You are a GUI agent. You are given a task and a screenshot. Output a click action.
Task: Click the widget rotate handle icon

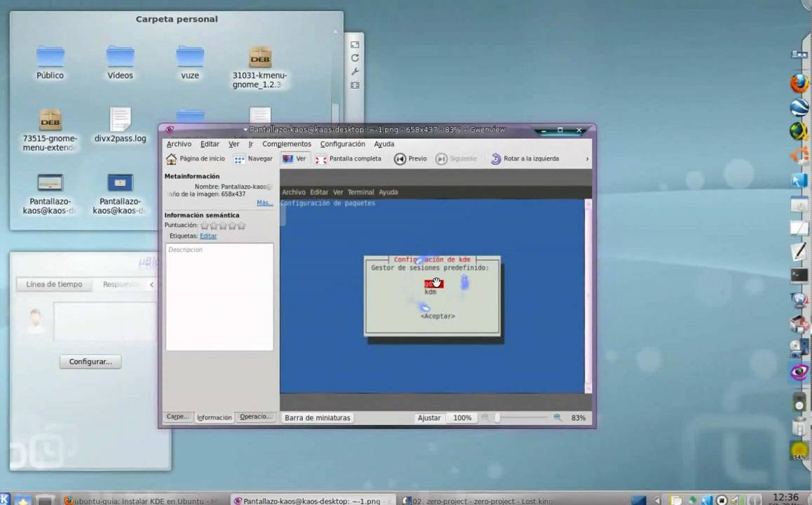(x=355, y=58)
